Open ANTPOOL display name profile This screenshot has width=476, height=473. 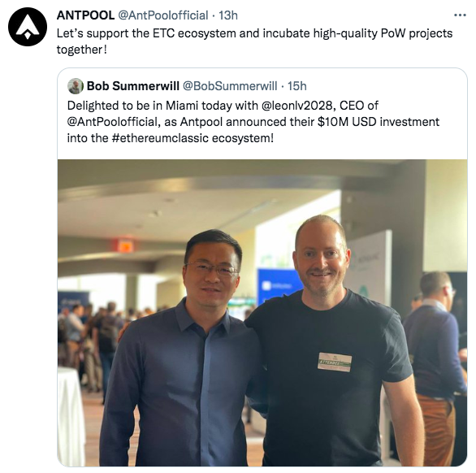tap(85, 15)
